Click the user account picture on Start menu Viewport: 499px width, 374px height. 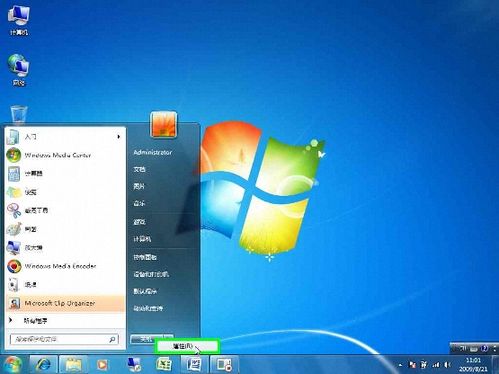(x=163, y=124)
